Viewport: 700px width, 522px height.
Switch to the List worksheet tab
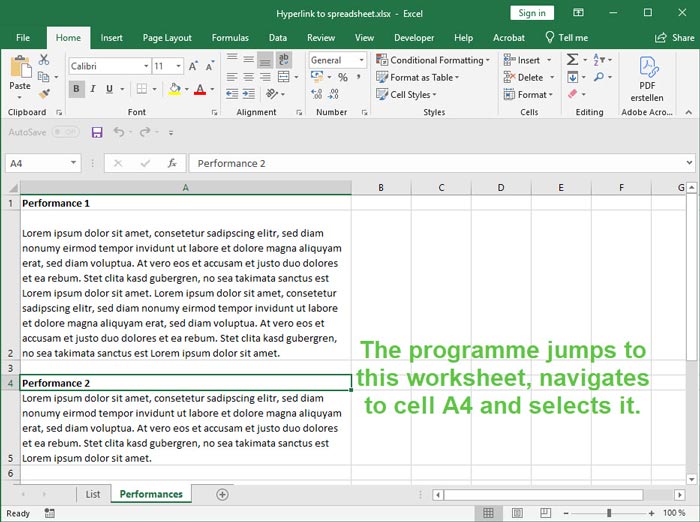coord(93,494)
